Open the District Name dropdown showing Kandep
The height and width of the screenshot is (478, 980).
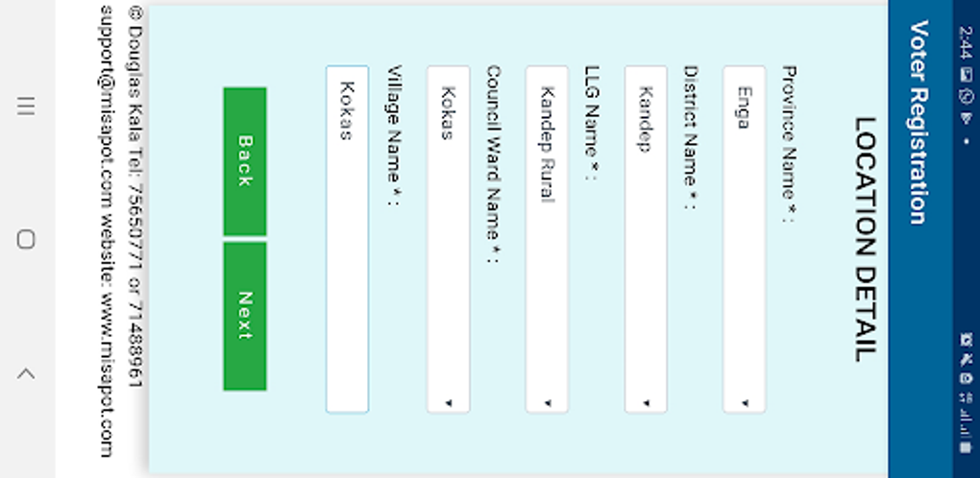tap(645, 239)
